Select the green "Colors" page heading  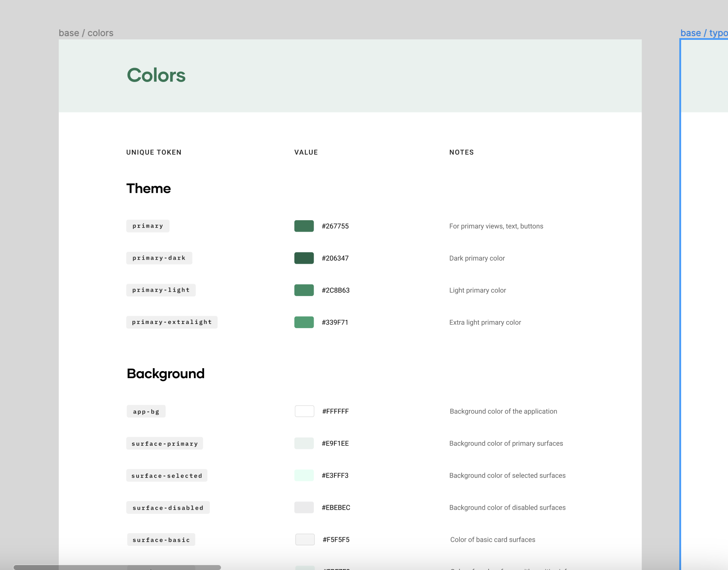tap(156, 75)
